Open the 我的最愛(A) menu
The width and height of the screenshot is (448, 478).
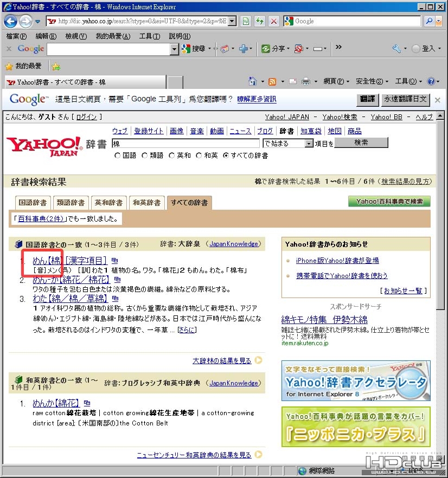[113, 36]
